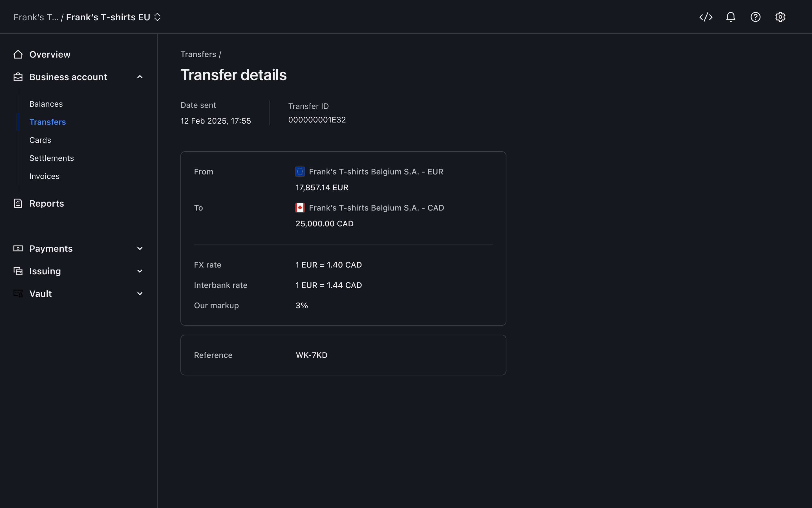This screenshot has height=508, width=812.
Task: Click the amount 17,857.14 EUR
Action: click(x=322, y=187)
